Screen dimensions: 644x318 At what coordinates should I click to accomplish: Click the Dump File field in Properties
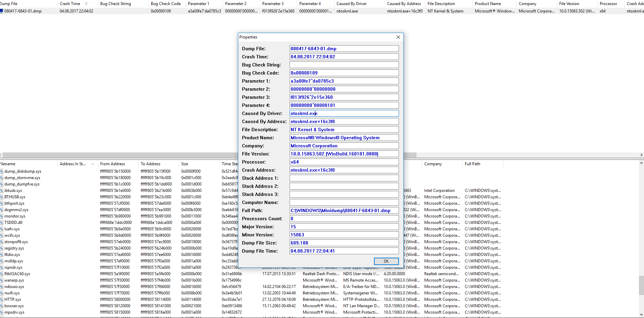coord(344,49)
